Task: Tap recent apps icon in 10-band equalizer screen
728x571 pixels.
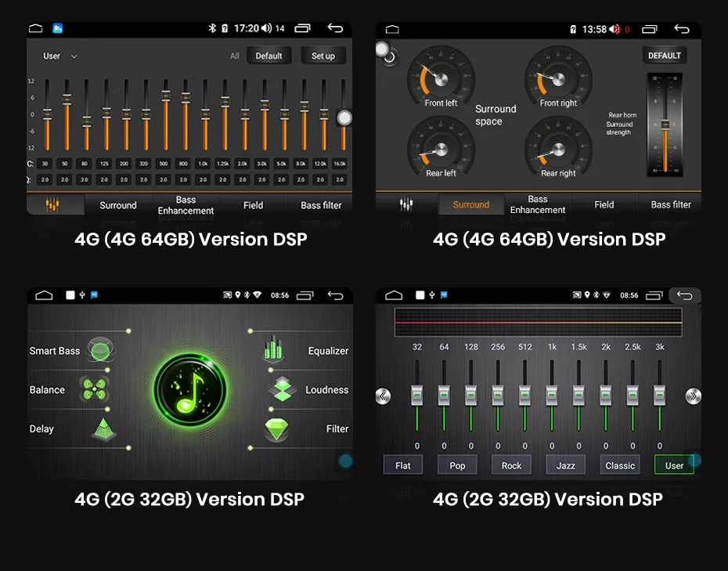Action: [654, 295]
